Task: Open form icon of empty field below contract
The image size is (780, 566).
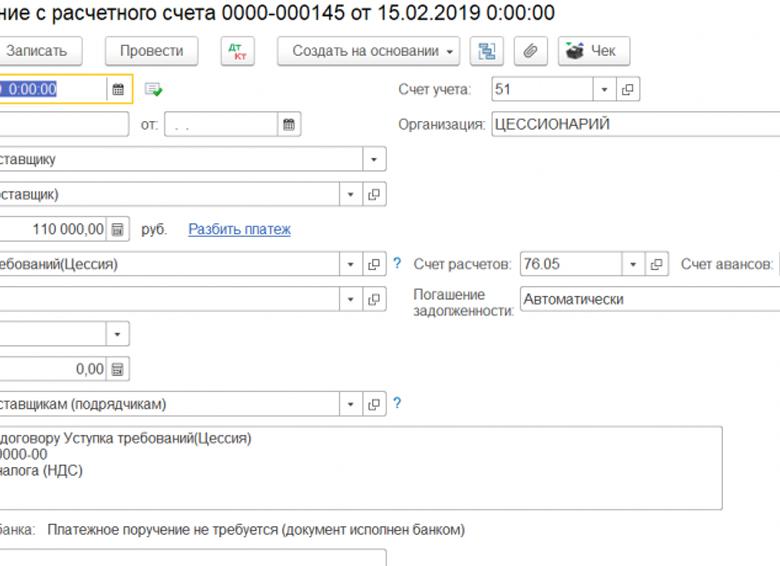Action: (374, 299)
